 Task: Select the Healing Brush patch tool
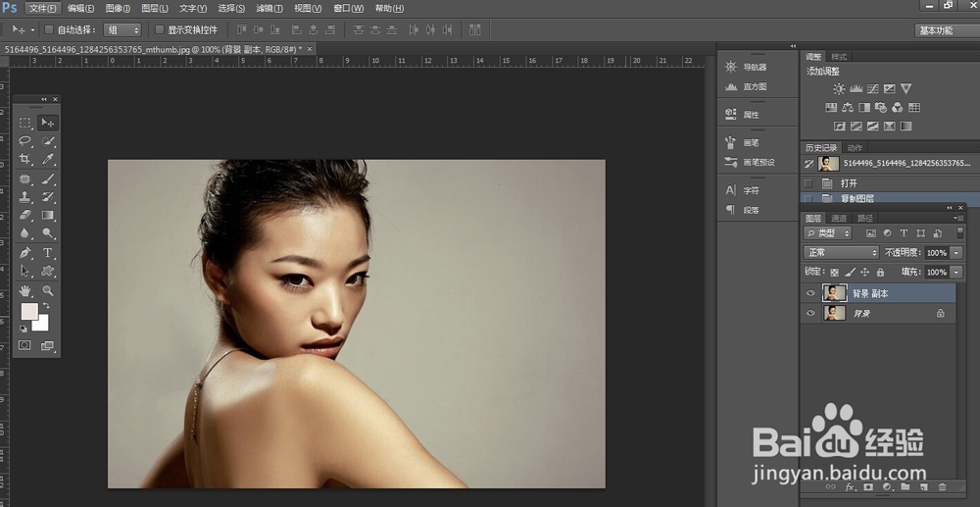[25, 178]
